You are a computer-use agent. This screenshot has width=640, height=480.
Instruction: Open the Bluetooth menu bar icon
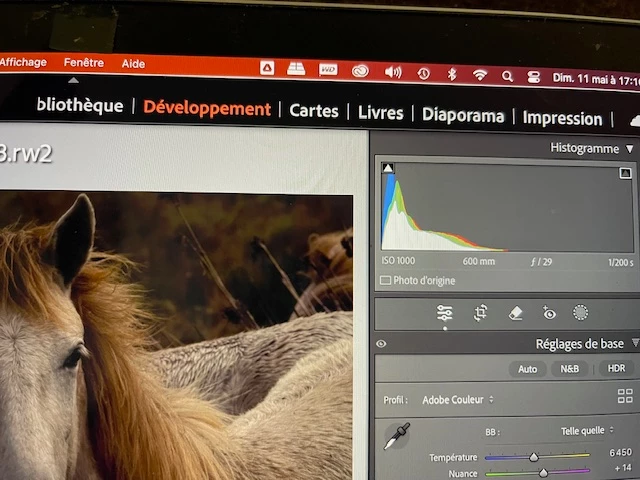[x=451, y=74]
